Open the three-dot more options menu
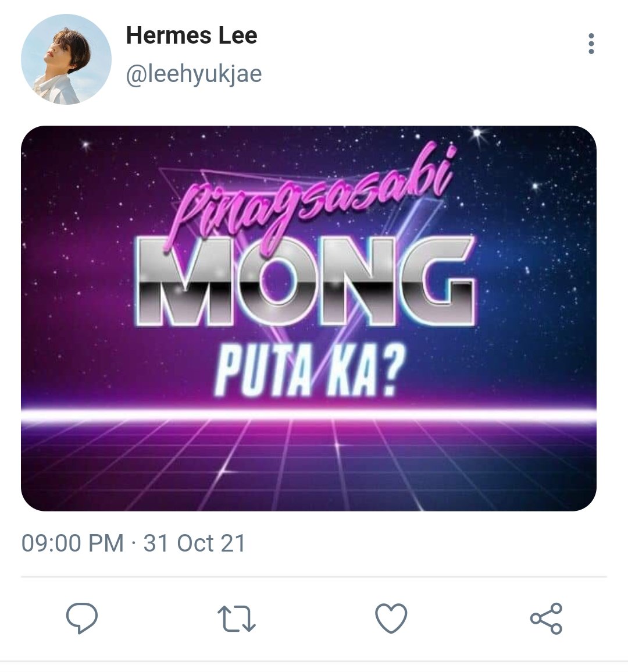628x672 pixels. coord(591,44)
